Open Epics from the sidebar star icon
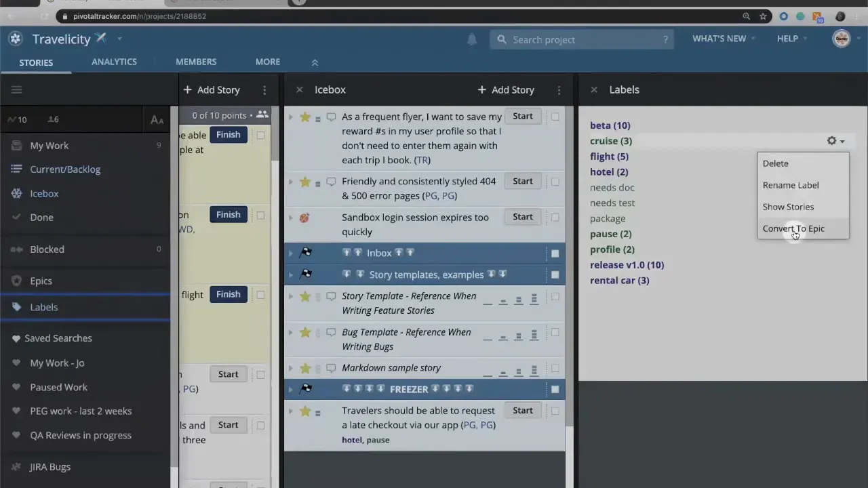This screenshot has width=868, height=488. pos(16,281)
